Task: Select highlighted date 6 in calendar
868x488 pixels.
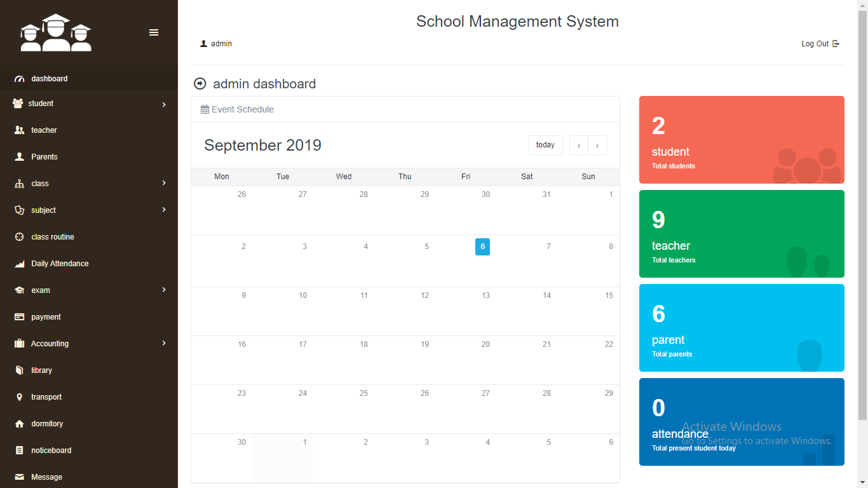Action: 482,247
